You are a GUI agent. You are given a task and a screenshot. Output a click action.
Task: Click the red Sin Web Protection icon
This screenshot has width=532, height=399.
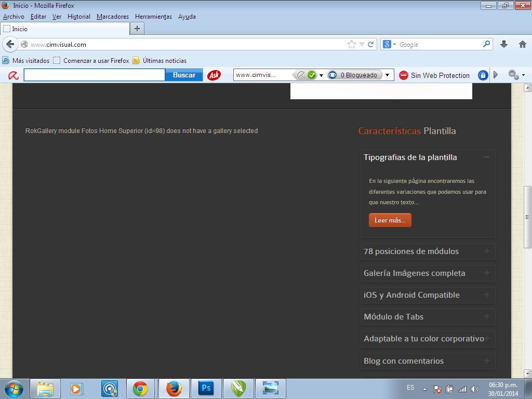(x=403, y=75)
